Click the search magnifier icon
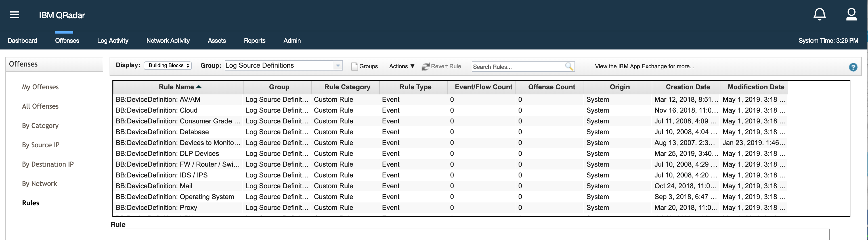 point(569,67)
